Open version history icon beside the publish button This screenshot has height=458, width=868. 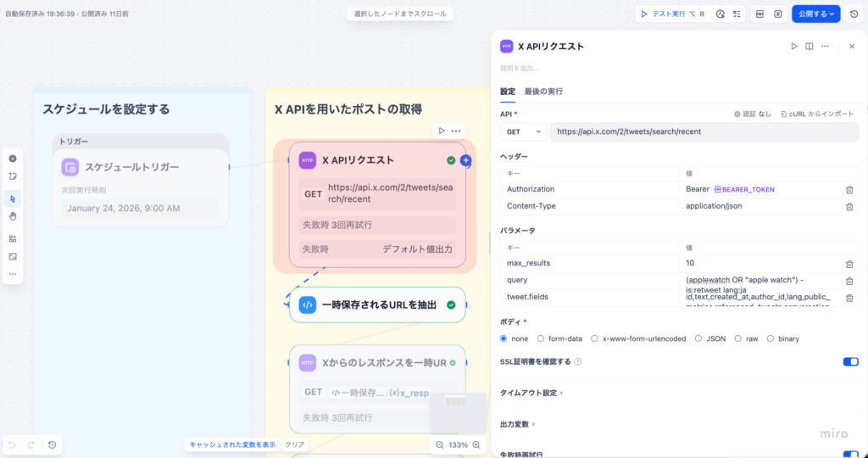coord(854,14)
